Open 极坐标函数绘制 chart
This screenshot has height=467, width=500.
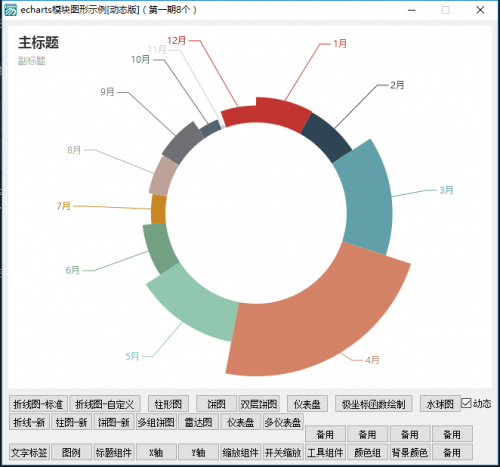[x=374, y=404]
